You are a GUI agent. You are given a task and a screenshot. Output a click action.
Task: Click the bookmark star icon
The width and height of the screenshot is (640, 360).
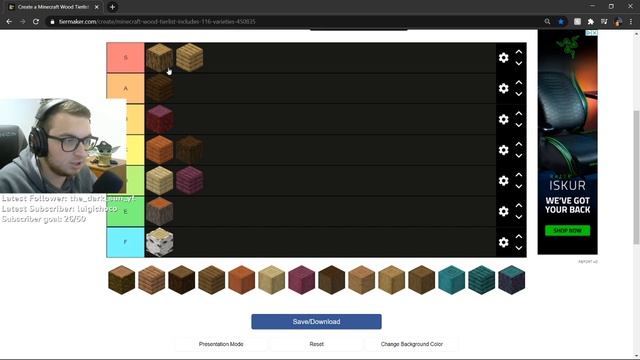pyautogui.click(x=561, y=22)
